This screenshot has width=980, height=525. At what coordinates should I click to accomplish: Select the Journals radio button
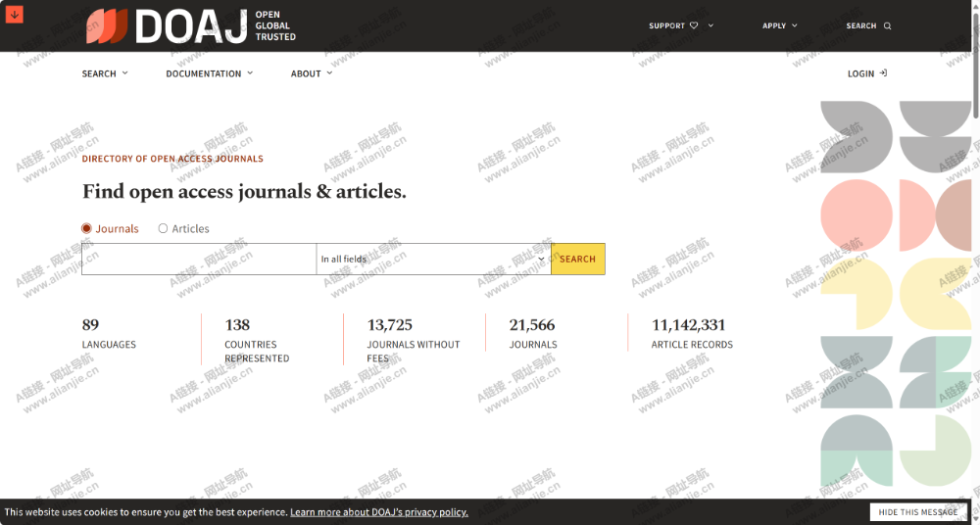click(87, 229)
